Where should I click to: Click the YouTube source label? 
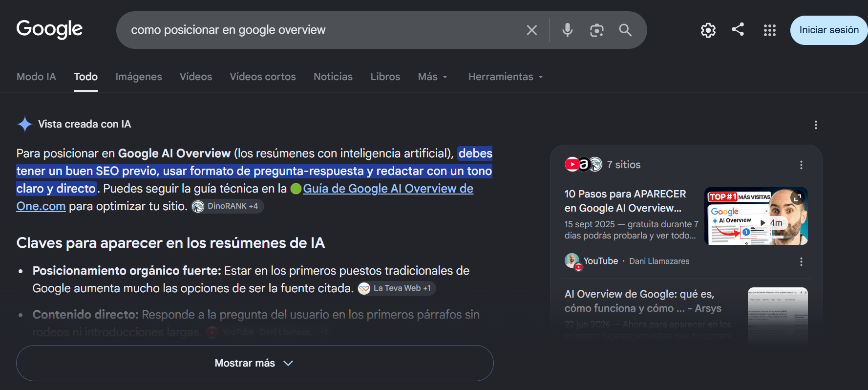click(601, 261)
